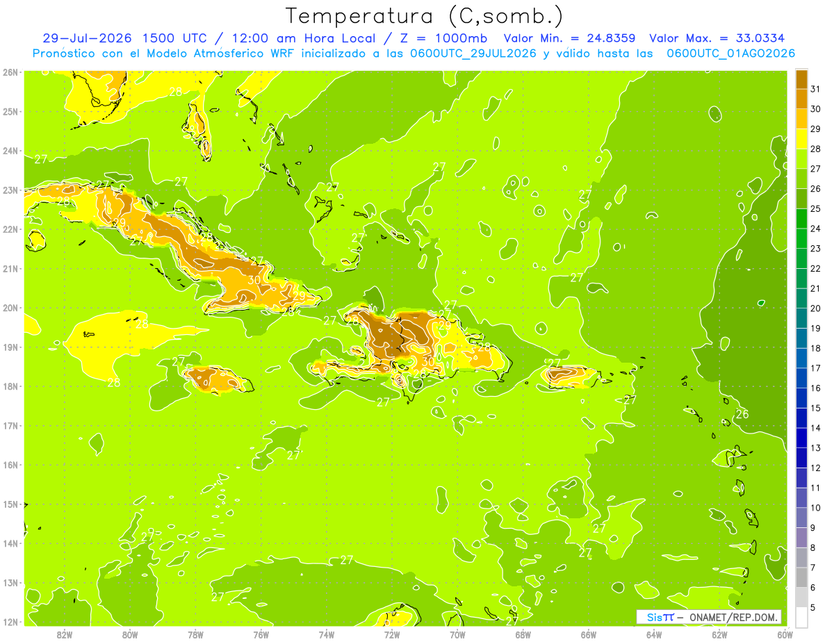Click the "60W" longitude label
Screen dimensions: 834x644
[785, 634]
